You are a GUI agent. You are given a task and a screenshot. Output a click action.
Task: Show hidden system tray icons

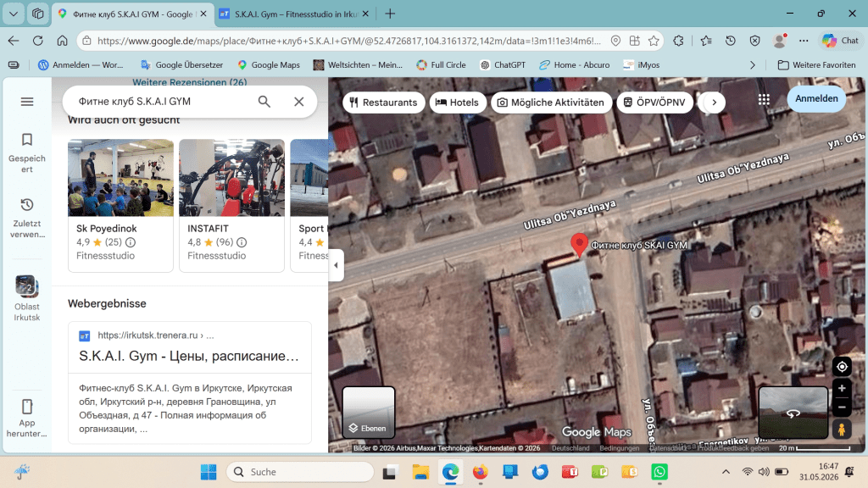(726, 472)
